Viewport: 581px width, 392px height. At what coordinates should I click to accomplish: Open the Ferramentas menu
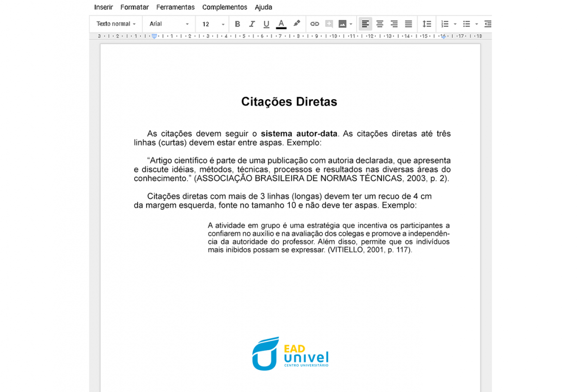pyautogui.click(x=175, y=7)
